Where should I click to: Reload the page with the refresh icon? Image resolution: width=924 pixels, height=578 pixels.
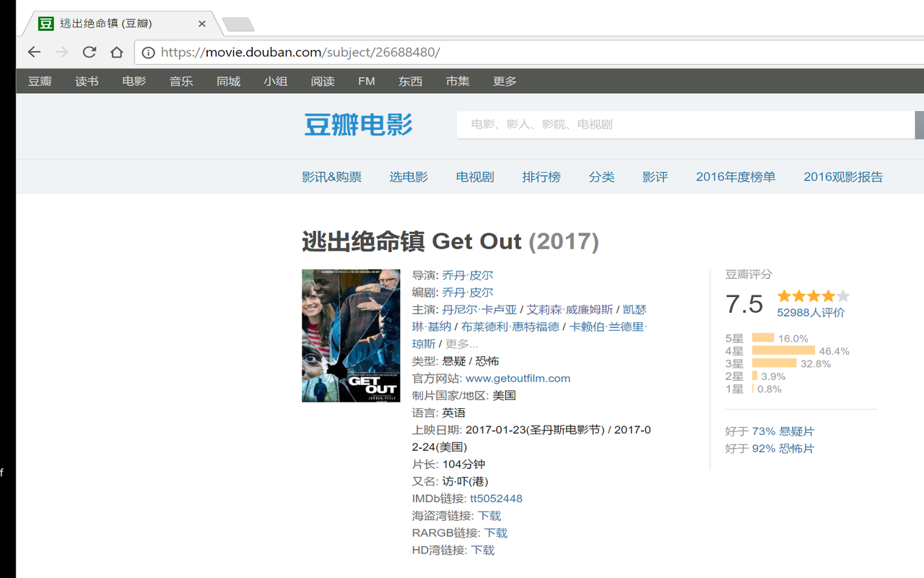[89, 52]
